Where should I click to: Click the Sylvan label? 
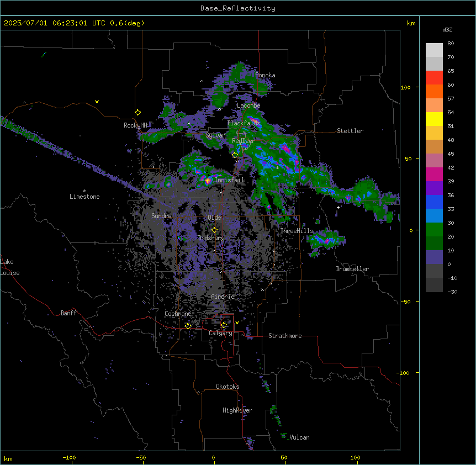tap(215, 135)
